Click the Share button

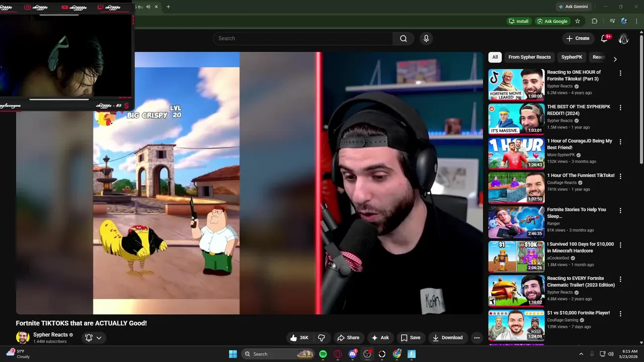(348, 338)
